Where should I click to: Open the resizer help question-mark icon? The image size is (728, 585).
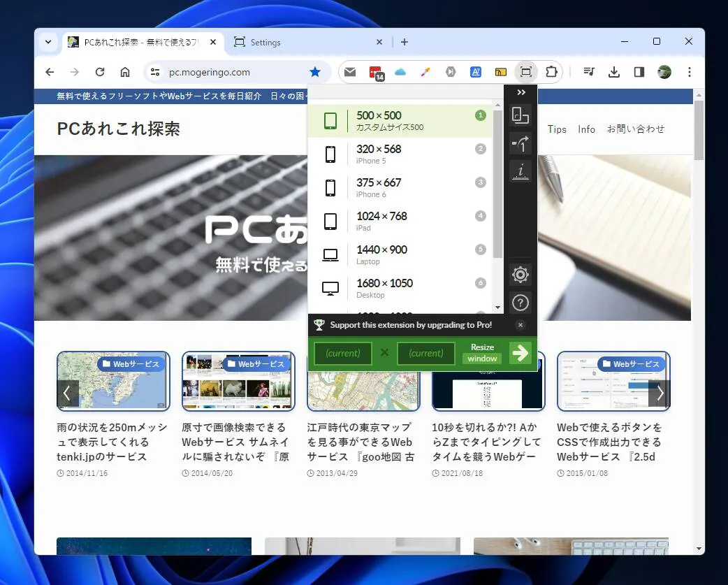coord(520,303)
